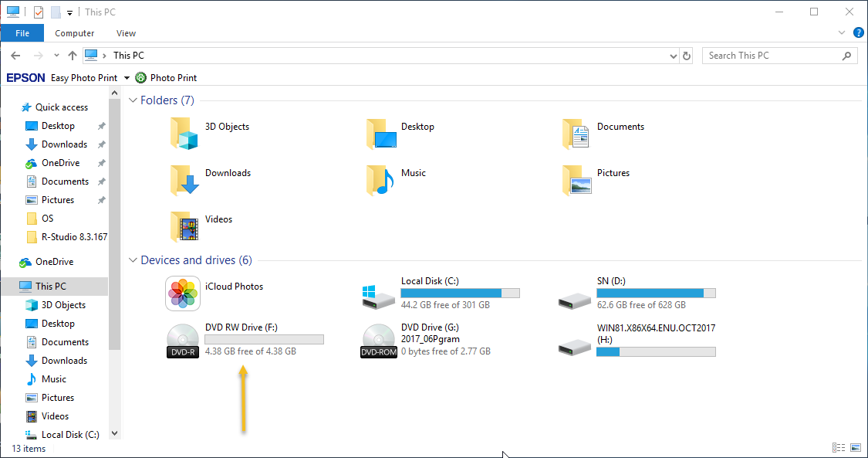Open the 3D Objects folder icon
Screen dimensions: 868x458
click(184, 134)
